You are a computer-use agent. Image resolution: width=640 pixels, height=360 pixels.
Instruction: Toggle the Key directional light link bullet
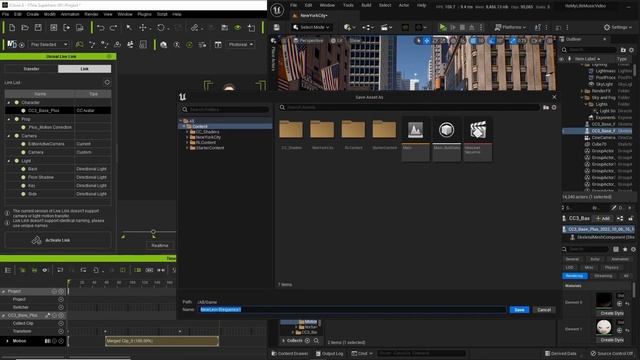click(x=23, y=186)
